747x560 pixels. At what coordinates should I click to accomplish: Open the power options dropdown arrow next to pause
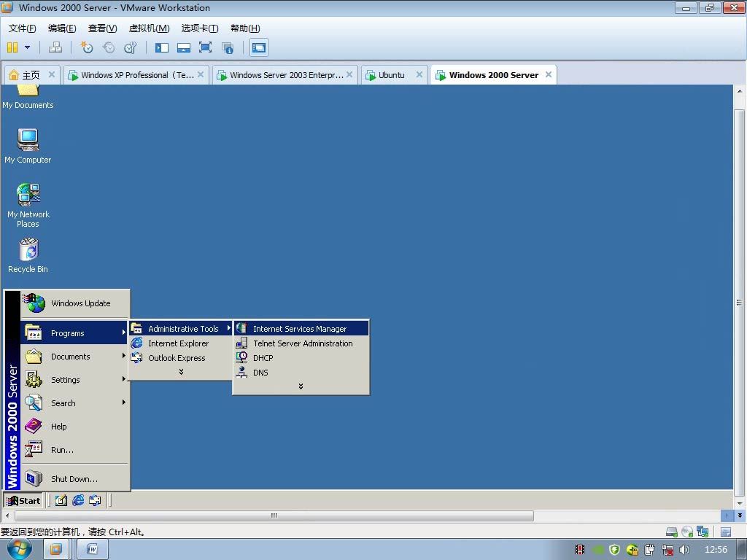click(x=27, y=47)
